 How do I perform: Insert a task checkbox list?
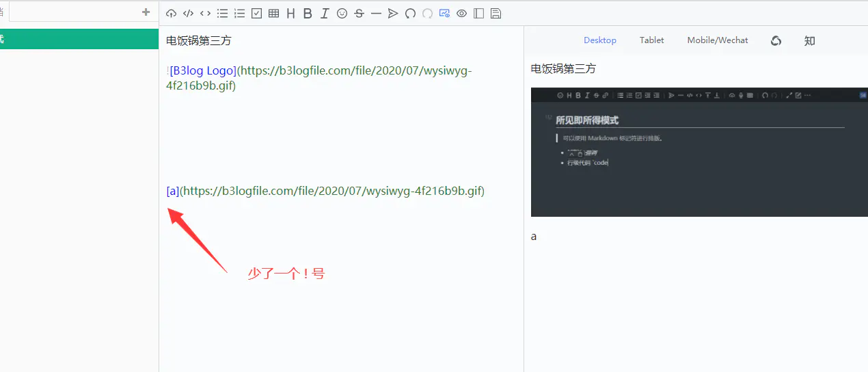point(256,13)
